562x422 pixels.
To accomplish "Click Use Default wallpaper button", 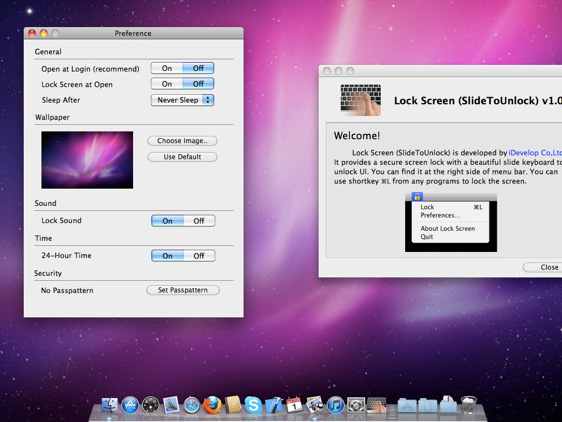I will (x=182, y=157).
